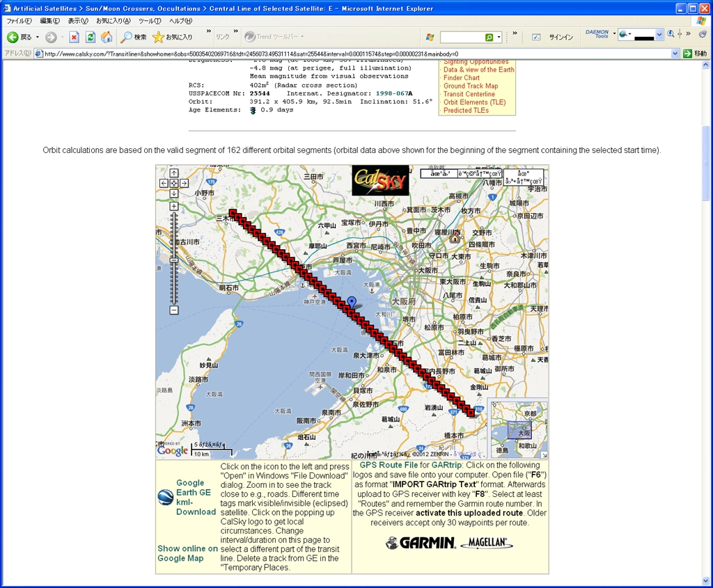Image resolution: width=713 pixels, height=588 pixels.
Task: Open Data & view of the Earth link
Action: point(479,70)
